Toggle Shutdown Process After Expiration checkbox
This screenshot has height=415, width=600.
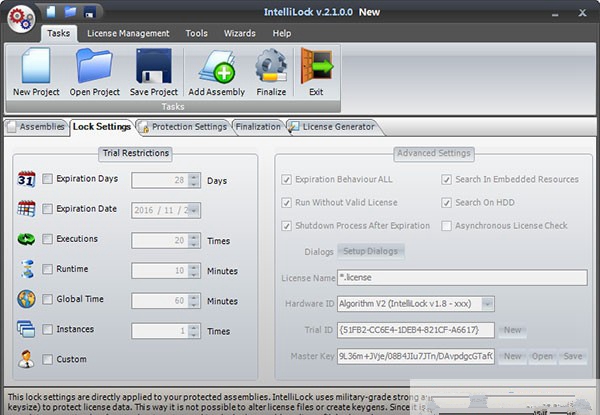(x=286, y=226)
